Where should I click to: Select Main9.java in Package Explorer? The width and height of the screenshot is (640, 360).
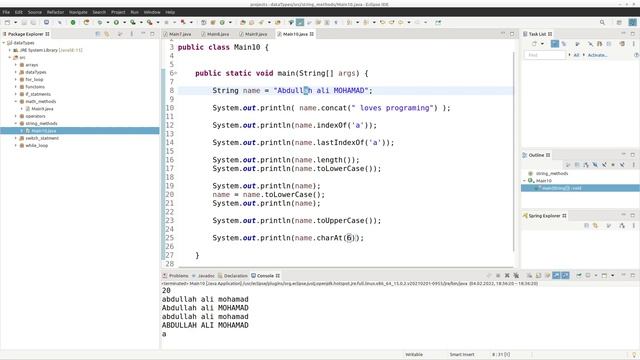pyautogui.click(x=42, y=109)
